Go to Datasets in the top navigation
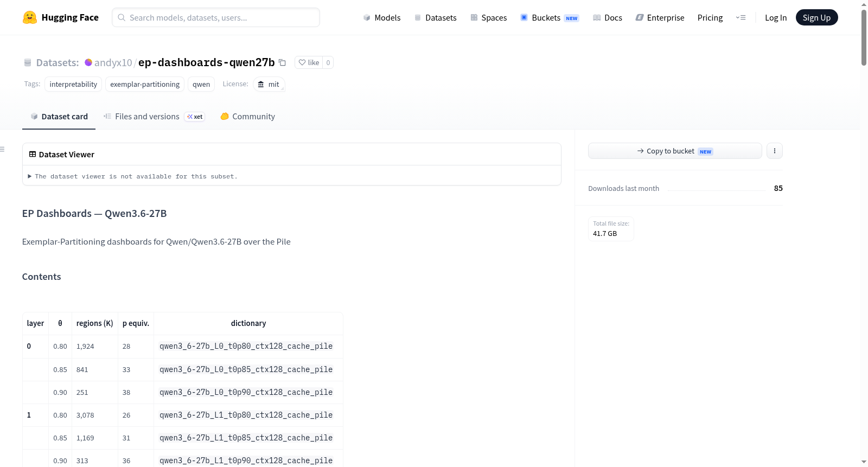This screenshot has width=868, height=467. [435, 17]
